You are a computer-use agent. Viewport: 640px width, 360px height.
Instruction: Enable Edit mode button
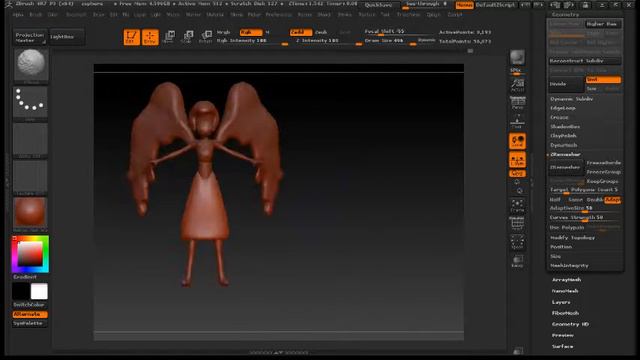click(x=131, y=37)
